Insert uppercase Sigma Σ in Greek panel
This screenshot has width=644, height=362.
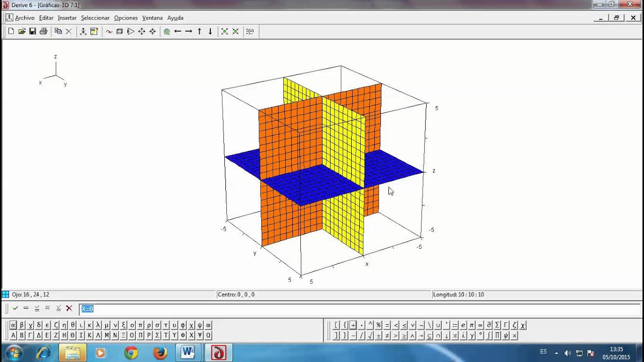(157, 335)
